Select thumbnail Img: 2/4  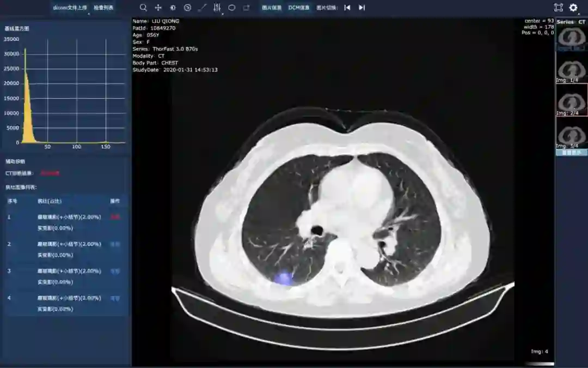572,100
